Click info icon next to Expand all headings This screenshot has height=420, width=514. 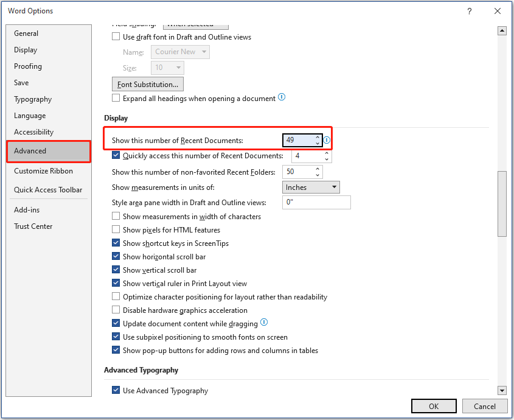pos(282,97)
